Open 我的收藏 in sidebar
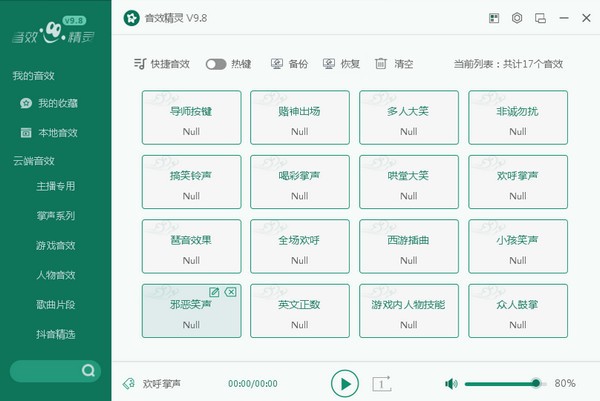 [x=49, y=103]
